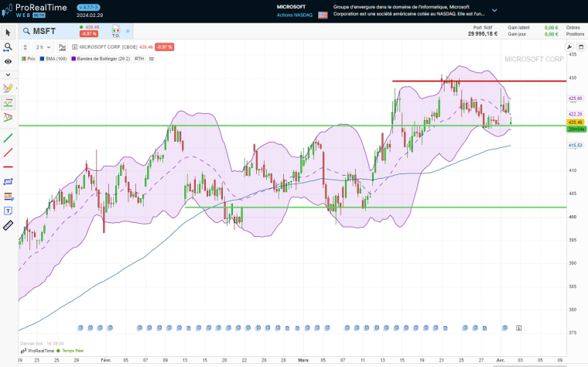This screenshot has height=367, width=588.
Task: Select the arrow cursor tool
Action: tap(8, 33)
